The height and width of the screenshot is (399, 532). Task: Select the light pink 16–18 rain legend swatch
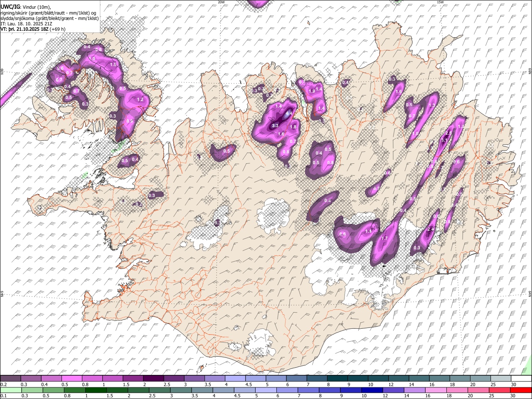pos(436,390)
